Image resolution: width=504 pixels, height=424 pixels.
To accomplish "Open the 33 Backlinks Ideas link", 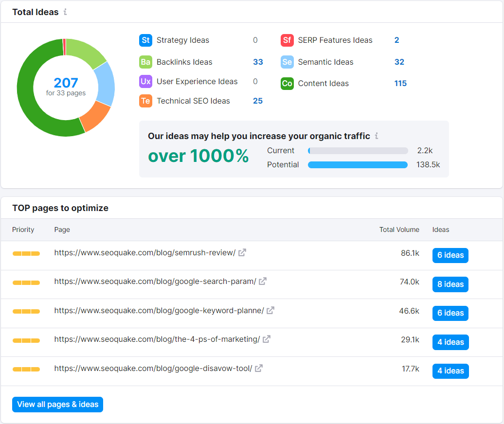I will (258, 62).
